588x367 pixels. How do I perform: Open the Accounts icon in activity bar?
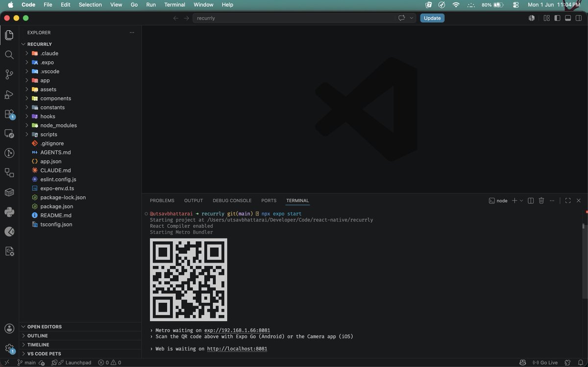pos(9,328)
